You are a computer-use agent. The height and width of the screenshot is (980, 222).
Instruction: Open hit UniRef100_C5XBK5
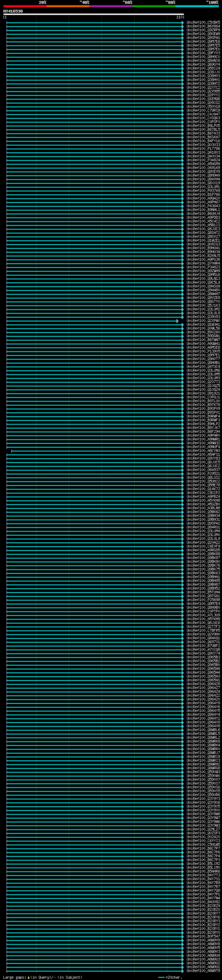tap(203, 23)
